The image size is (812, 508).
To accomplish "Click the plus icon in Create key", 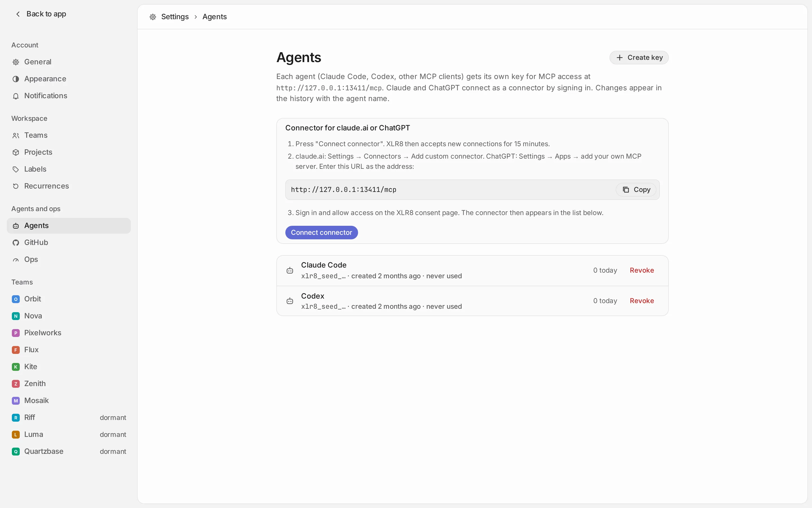I will pos(619,58).
